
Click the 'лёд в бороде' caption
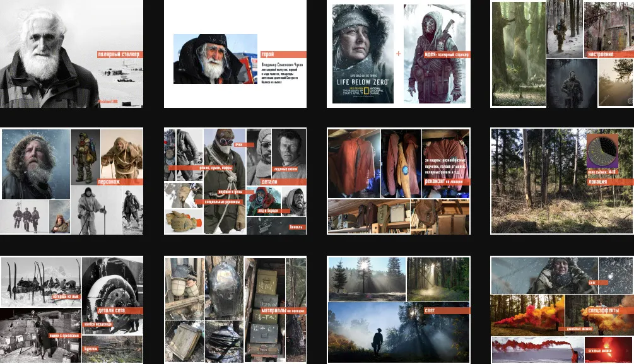coord(273,211)
